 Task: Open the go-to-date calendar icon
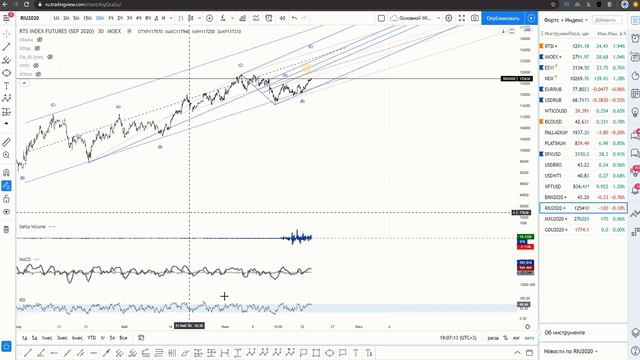[x=141, y=338]
